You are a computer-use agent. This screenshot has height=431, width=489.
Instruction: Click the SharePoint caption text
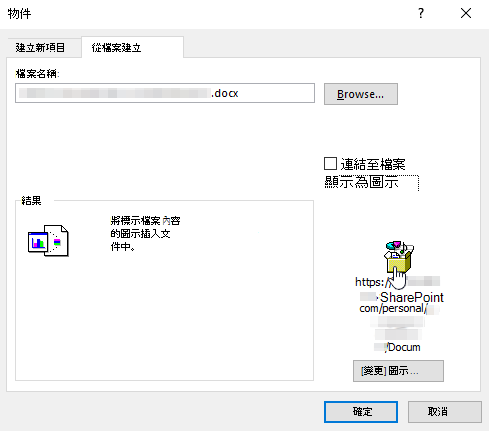[x=412, y=297]
